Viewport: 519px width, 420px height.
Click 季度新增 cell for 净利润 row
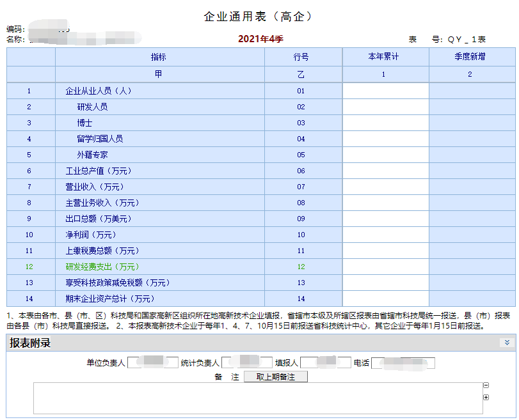coord(472,235)
